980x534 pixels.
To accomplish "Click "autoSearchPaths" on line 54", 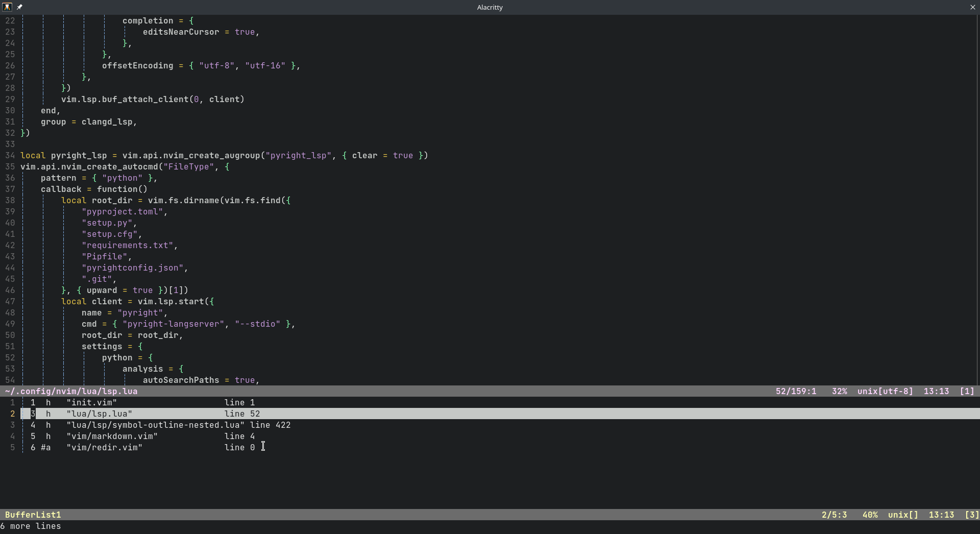I will (x=181, y=380).
